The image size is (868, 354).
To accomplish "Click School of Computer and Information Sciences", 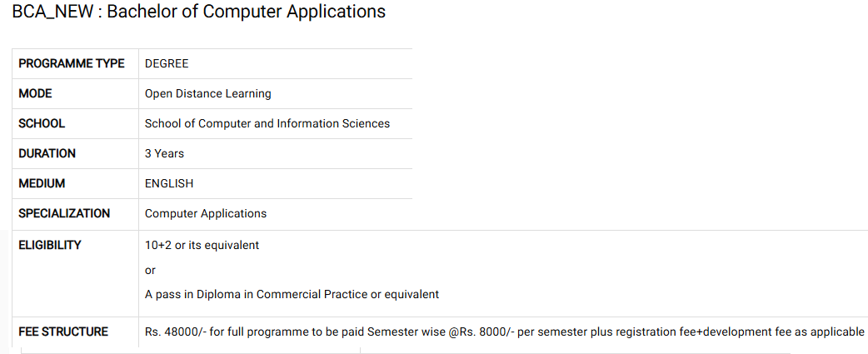I will 267,123.
